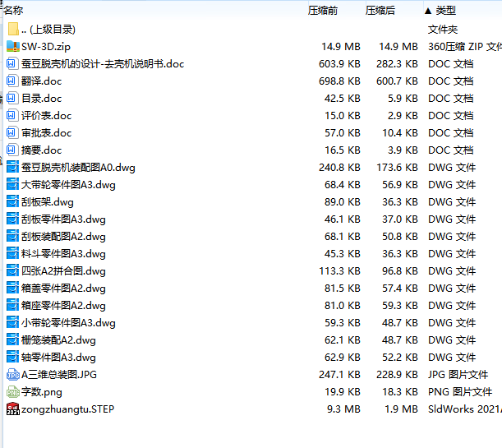Select the file name zongzhuangtu.STEP

67,409
